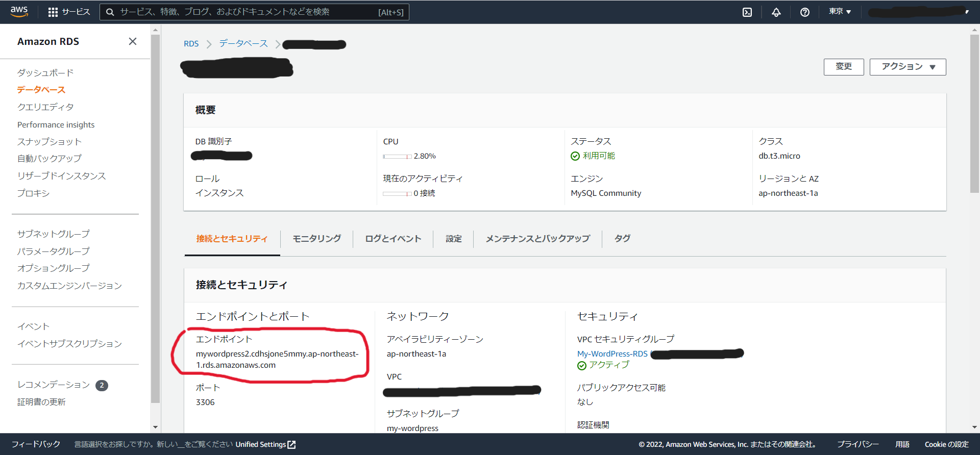Open レコメンデーション in sidebar

pos(54,385)
